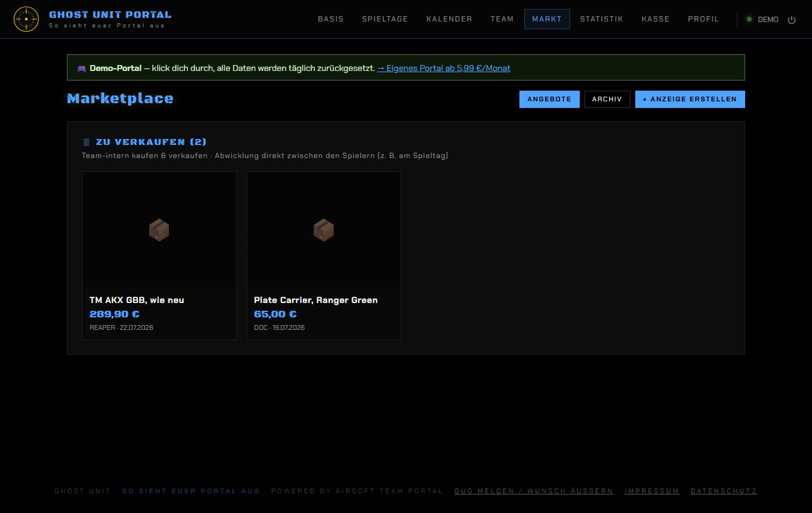Click the Zu verkaufen (2) heading
Screen dimensions: 812x513
coord(151,142)
